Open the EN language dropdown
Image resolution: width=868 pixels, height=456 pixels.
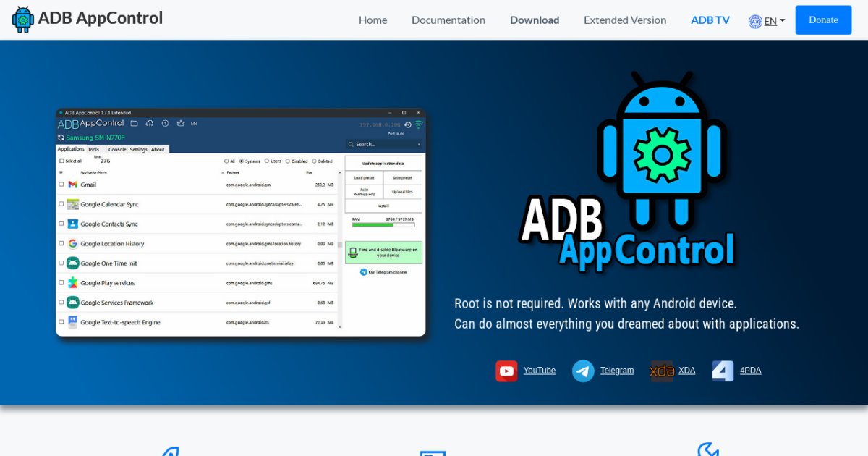[x=774, y=21]
